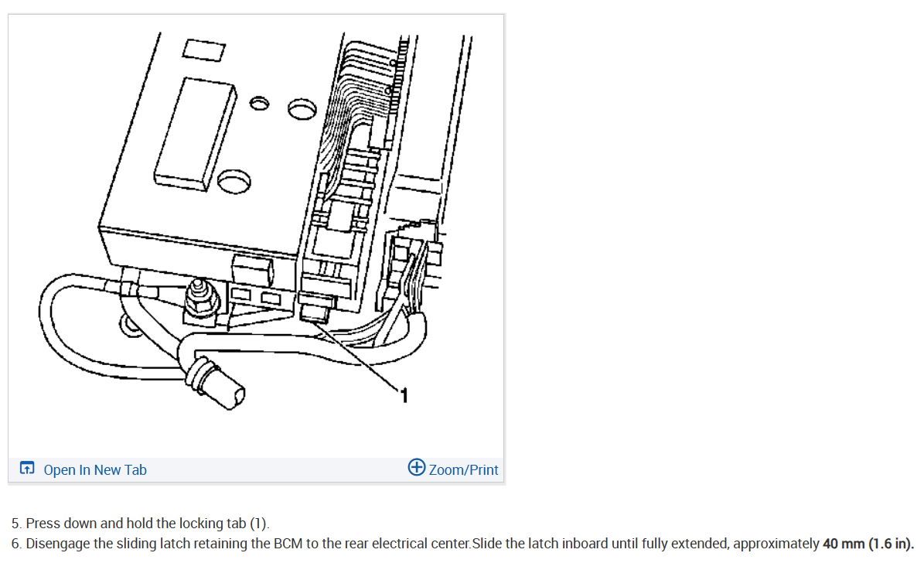
Task: Click the small rectangle near the diagram's top
Action: tap(204, 49)
